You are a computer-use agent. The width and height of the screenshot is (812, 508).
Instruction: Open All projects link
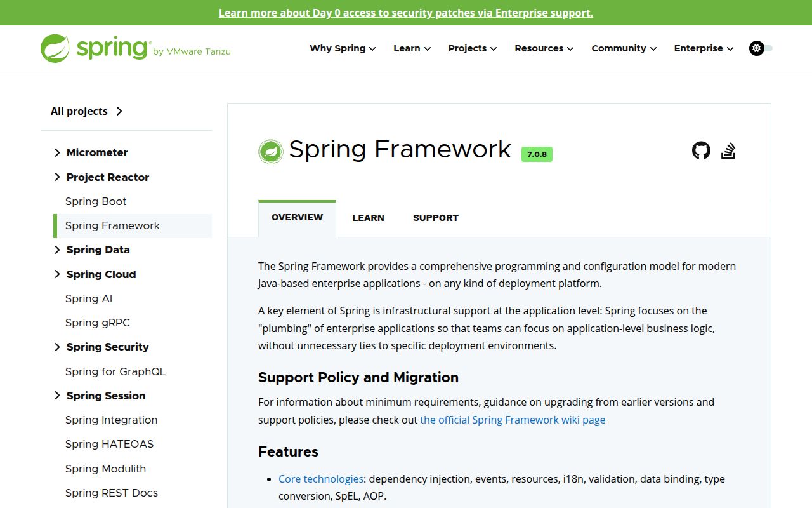[x=87, y=111]
